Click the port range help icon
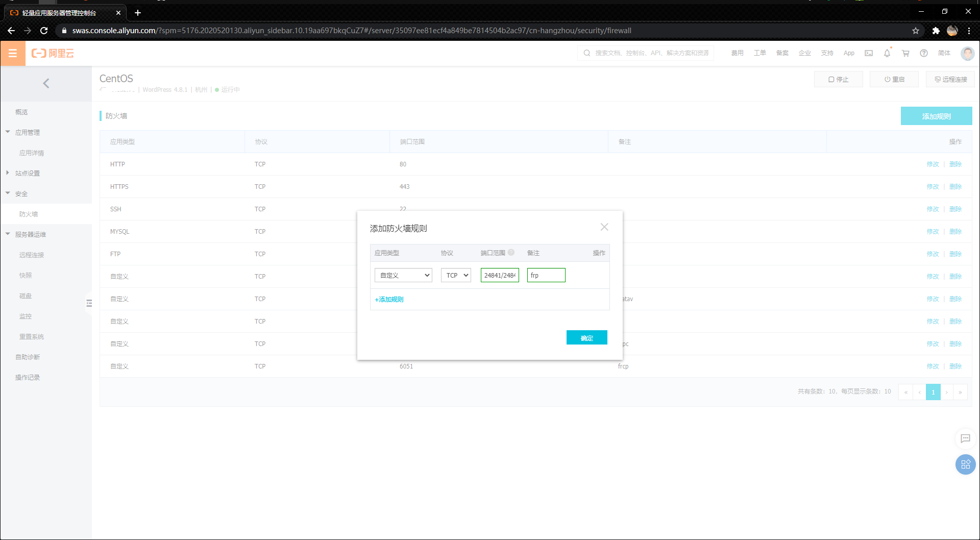980x540 pixels. [x=511, y=253]
